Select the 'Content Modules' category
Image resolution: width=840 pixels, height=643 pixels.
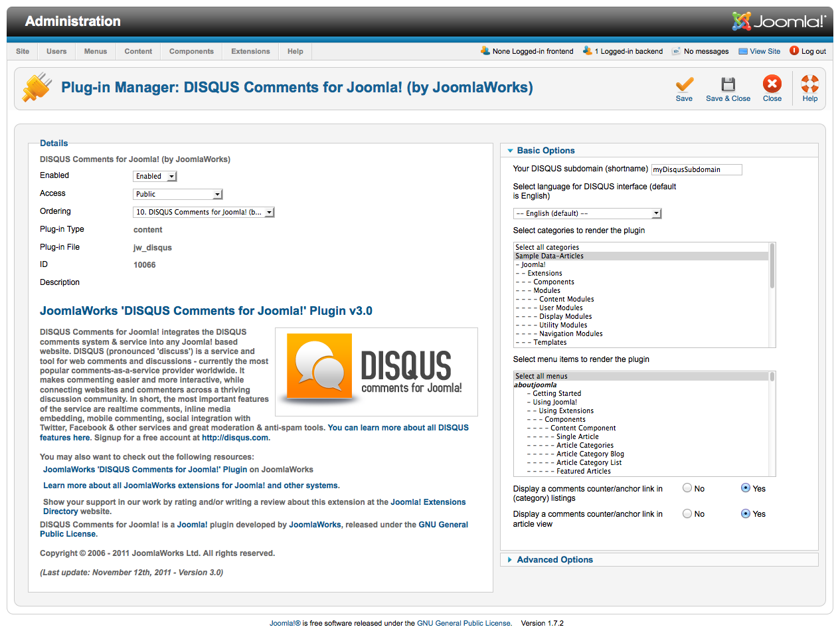pyautogui.click(x=641, y=299)
